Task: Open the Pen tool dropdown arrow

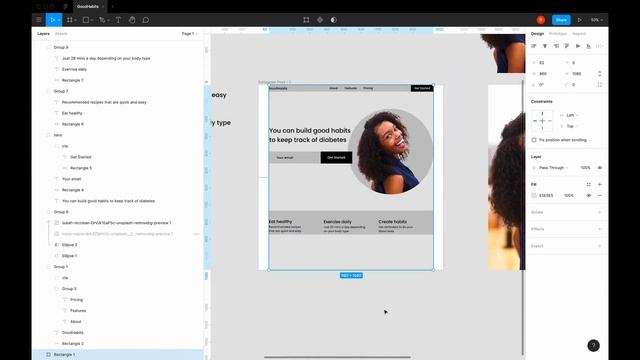Action: click(108, 20)
